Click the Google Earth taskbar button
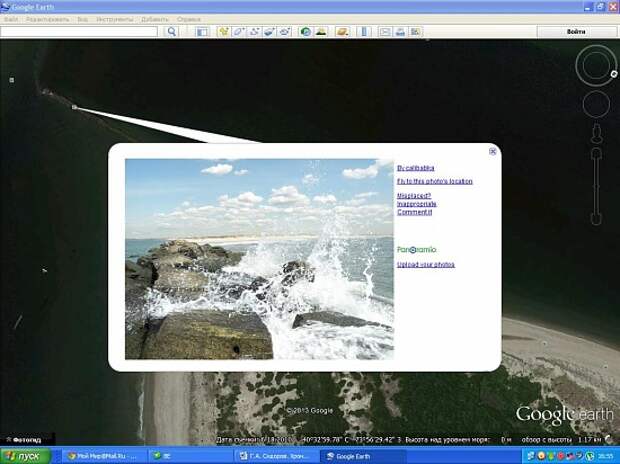The height and width of the screenshot is (464, 620). pyautogui.click(x=362, y=456)
